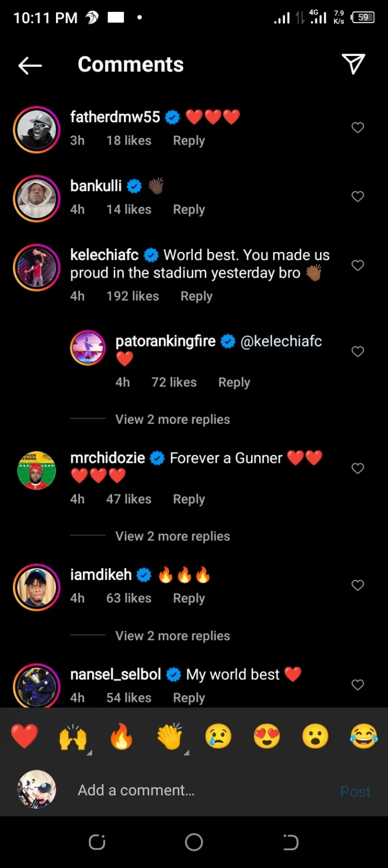Like mrchidozie's Forever a Gunner comment

[x=357, y=468]
